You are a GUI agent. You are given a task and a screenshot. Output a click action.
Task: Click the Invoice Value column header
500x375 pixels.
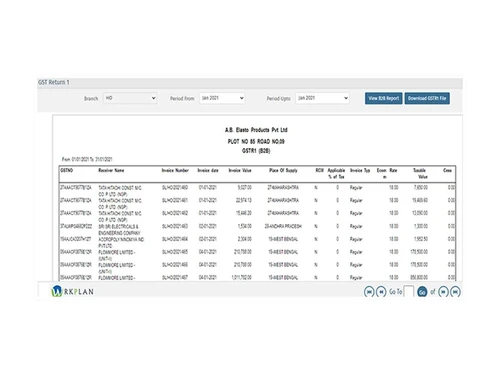click(240, 170)
